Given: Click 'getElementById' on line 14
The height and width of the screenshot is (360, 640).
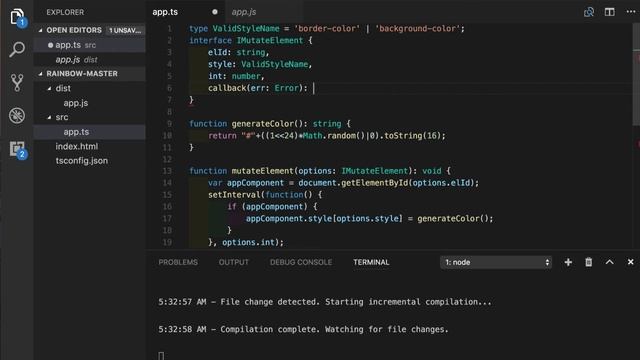Looking at the screenshot, I should click(x=375, y=183).
